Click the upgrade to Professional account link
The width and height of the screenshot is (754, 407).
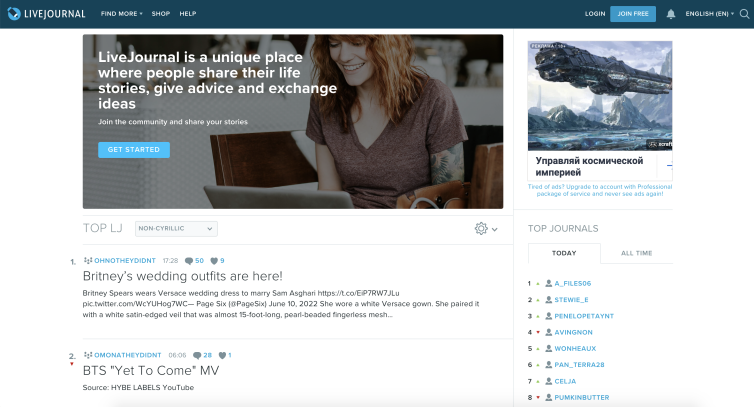(600, 190)
